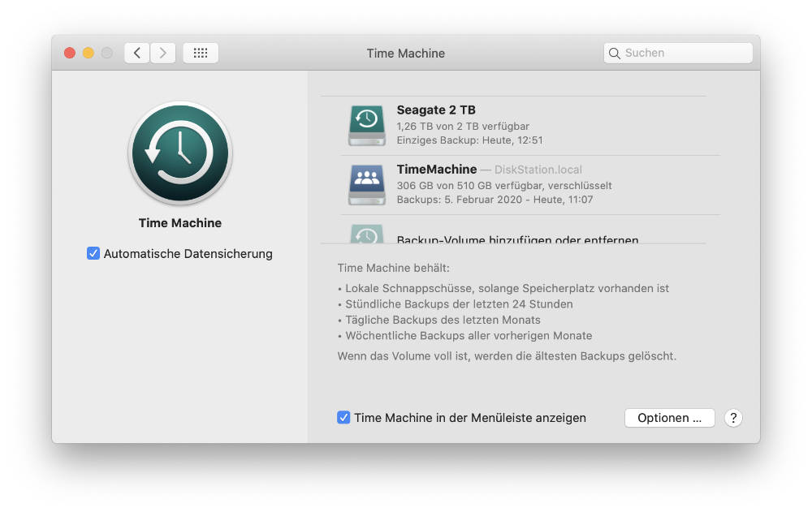Click the magnifier icon in the search field
The width and height of the screenshot is (812, 512).
pos(614,54)
